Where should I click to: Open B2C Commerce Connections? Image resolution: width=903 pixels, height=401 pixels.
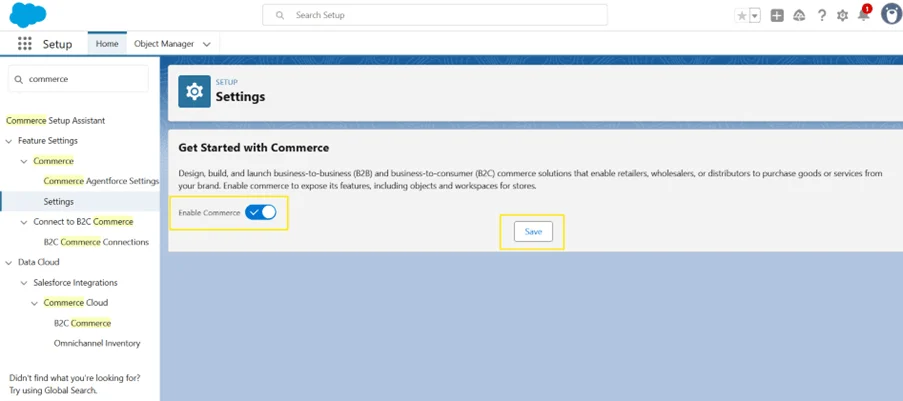click(96, 242)
